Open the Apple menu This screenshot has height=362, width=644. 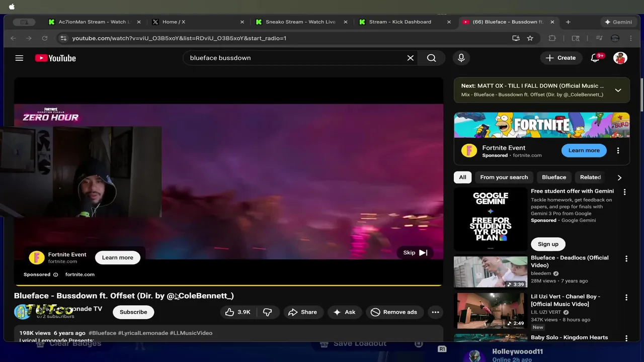(x=12, y=7)
